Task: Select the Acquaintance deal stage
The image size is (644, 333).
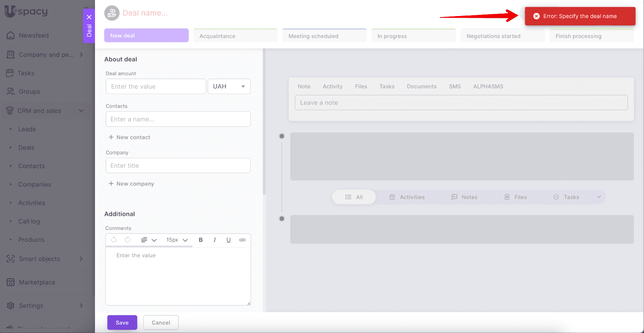Action: coord(235,36)
